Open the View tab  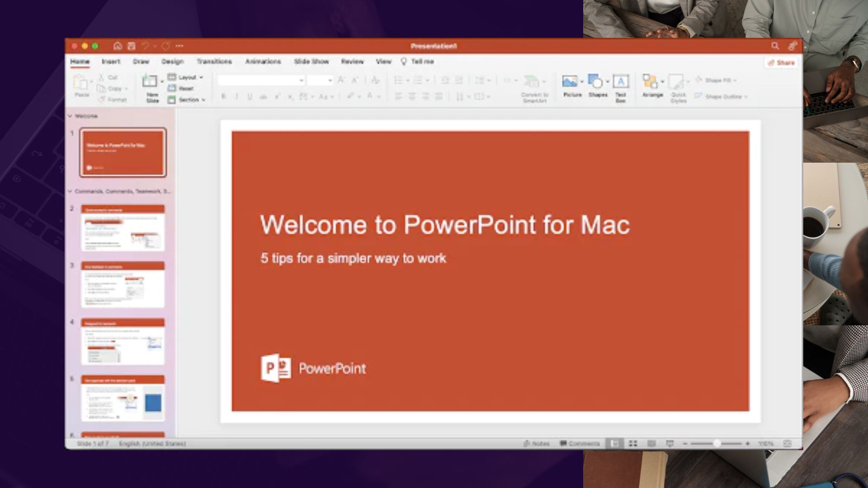click(x=384, y=61)
